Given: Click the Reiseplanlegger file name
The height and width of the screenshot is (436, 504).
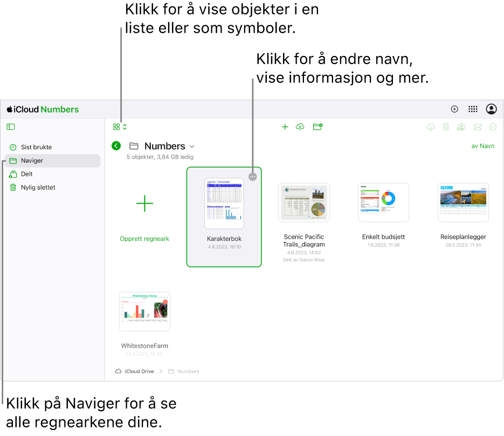Looking at the screenshot, I should (x=463, y=237).
